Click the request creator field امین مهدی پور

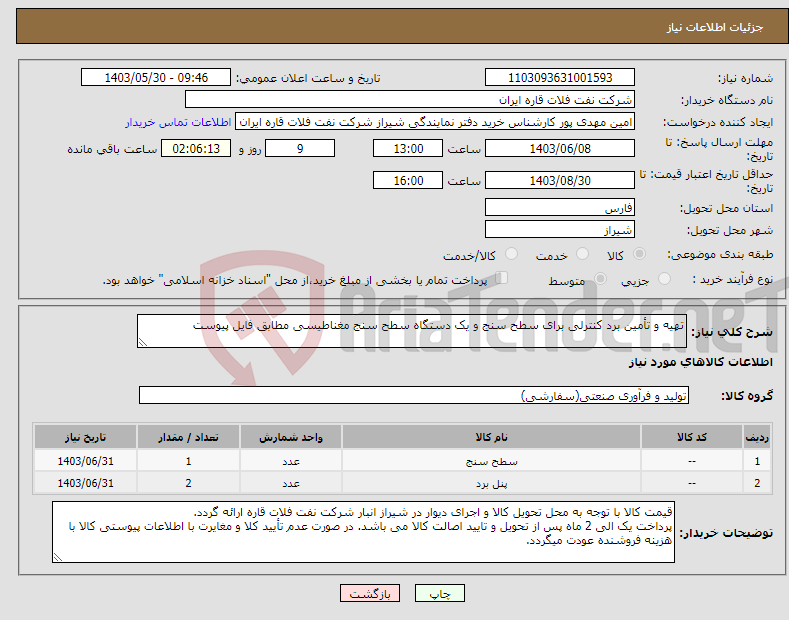pyautogui.click(x=435, y=122)
